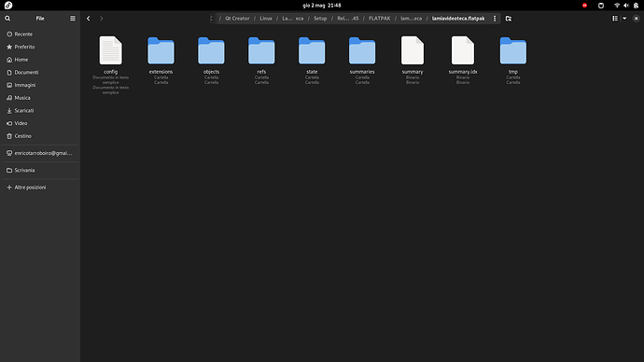Select the summaries folder

[x=362, y=51]
